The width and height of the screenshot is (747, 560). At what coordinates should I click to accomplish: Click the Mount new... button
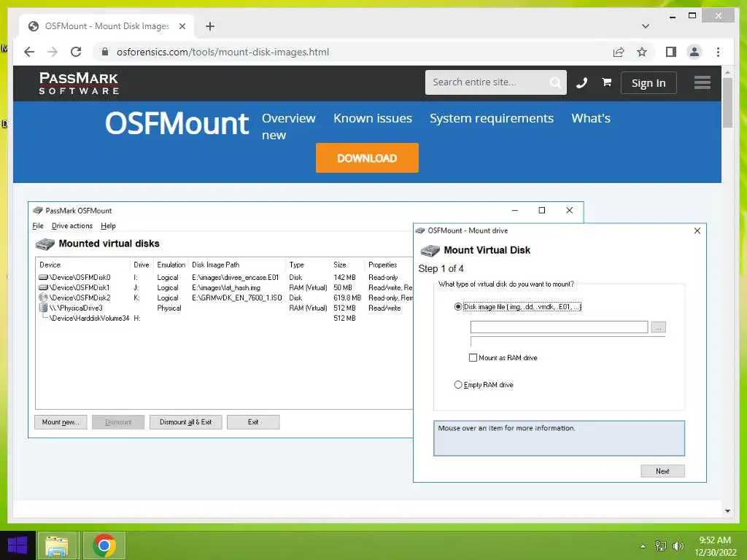61,422
